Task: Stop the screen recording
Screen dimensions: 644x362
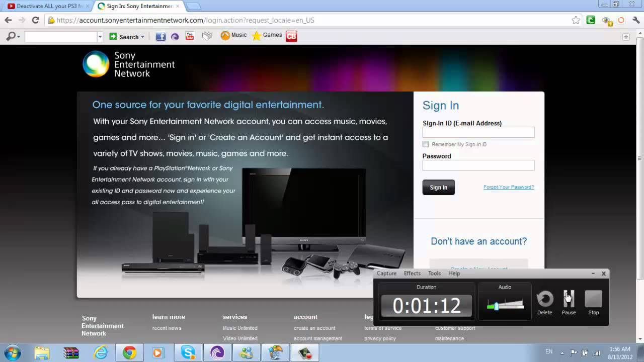Action: tap(594, 303)
